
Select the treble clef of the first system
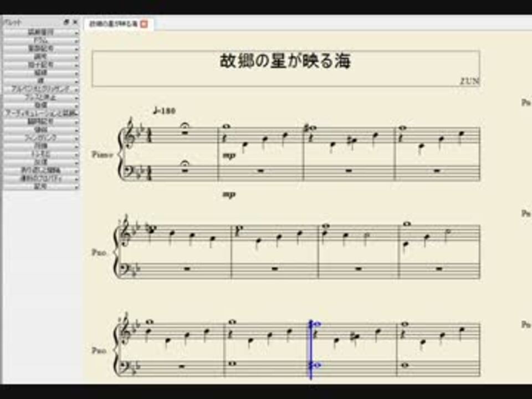click(x=130, y=134)
